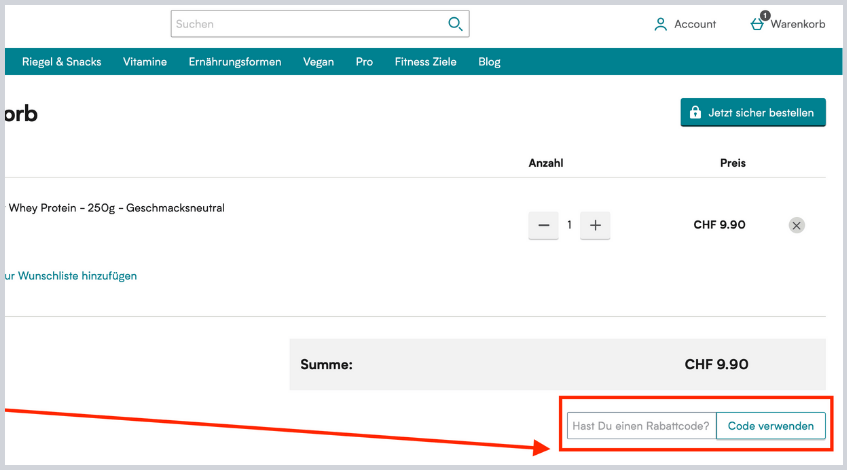Remove the Whey Protein item with X
The width and height of the screenshot is (847, 470).
pyautogui.click(x=796, y=225)
